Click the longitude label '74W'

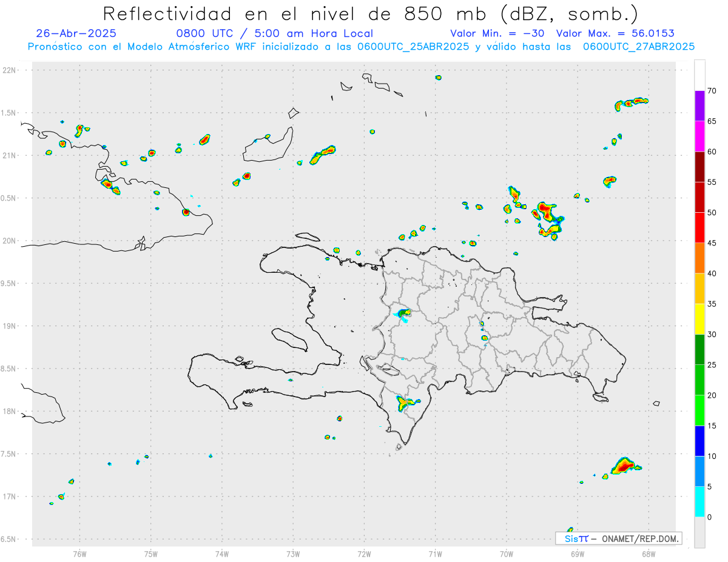coord(222,553)
